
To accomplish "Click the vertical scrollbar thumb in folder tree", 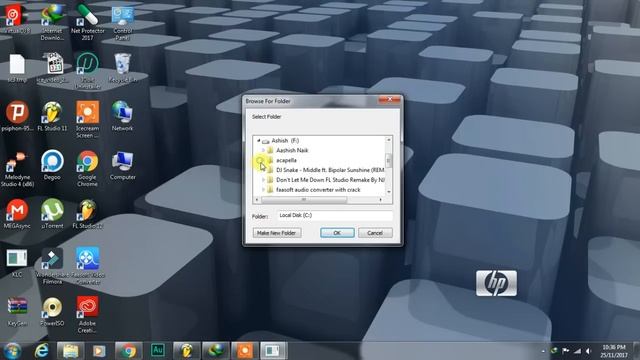I will coord(389,160).
